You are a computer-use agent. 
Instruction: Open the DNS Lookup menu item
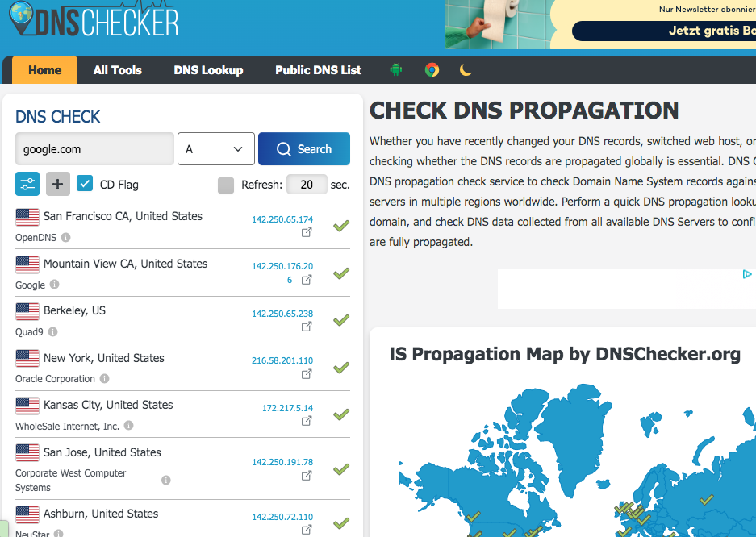208,70
